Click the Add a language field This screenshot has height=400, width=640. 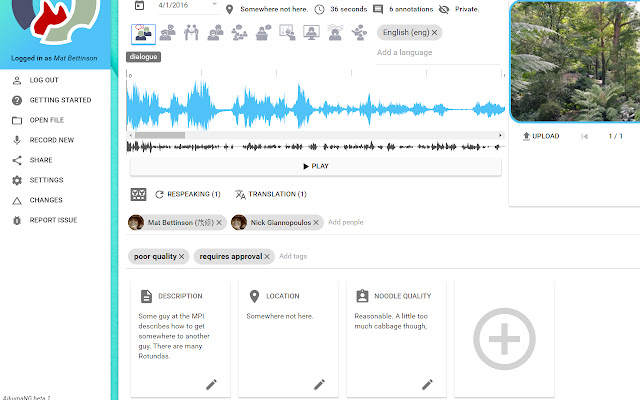438,53
